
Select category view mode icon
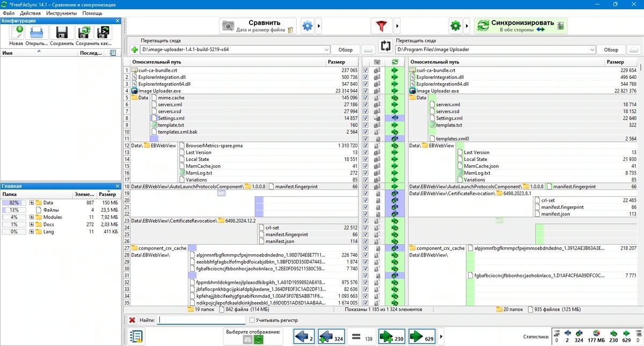tap(247, 340)
